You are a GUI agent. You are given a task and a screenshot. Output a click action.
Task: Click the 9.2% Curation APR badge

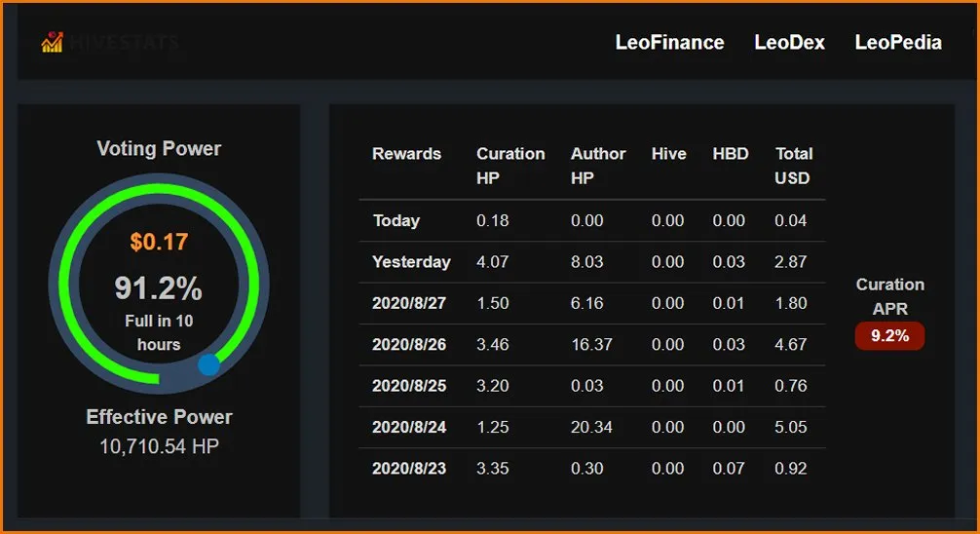point(890,336)
